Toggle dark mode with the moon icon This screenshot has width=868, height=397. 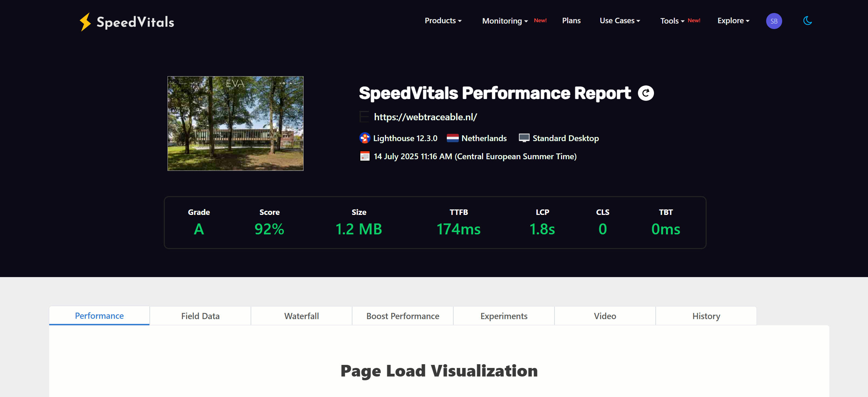[807, 21]
